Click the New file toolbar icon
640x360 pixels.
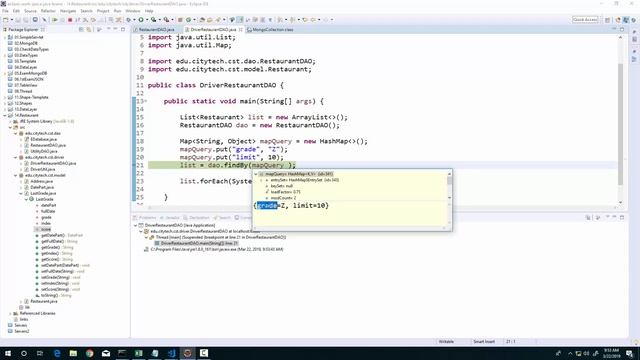point(6,20)
